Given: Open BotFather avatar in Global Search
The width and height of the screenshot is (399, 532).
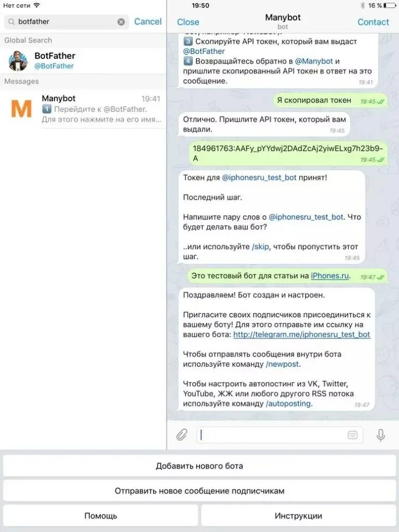Looking at the screenshot, I should 18,61.
